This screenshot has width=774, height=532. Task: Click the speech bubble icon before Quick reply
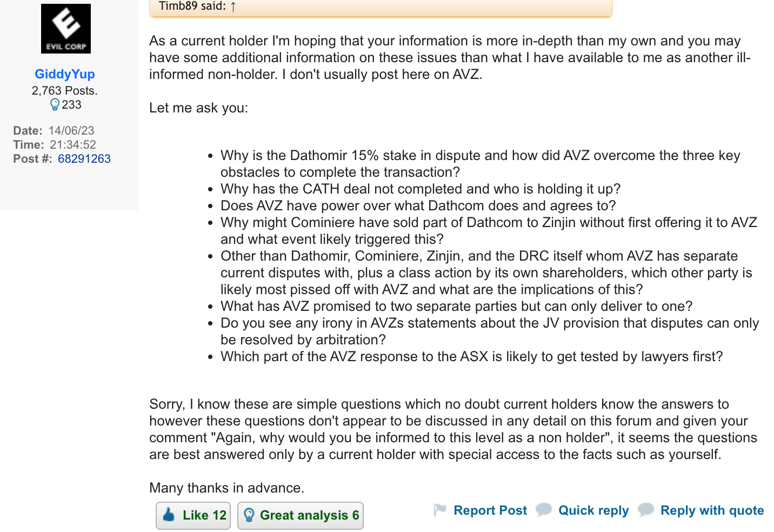(x=544, y=510)
